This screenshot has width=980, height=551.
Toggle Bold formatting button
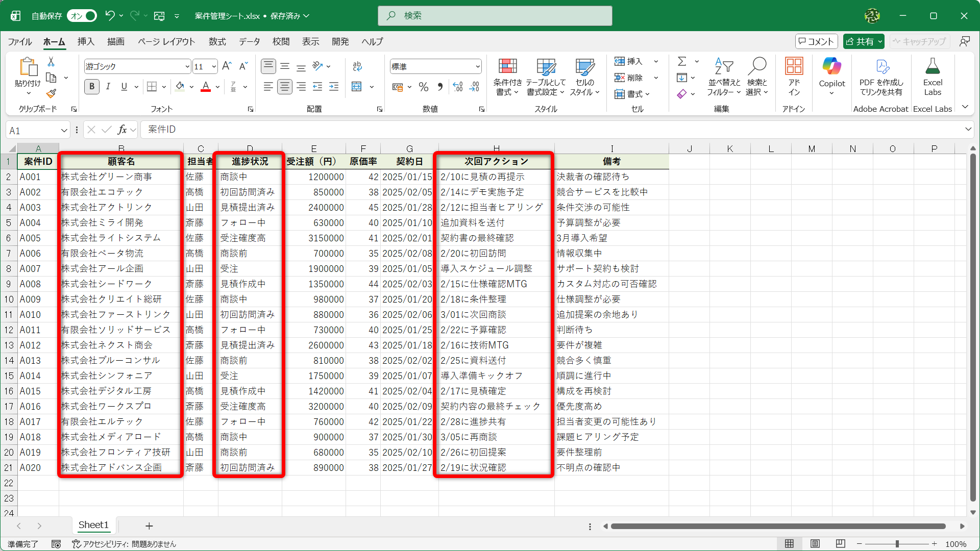pyautogui.click(x=92, y=87)
